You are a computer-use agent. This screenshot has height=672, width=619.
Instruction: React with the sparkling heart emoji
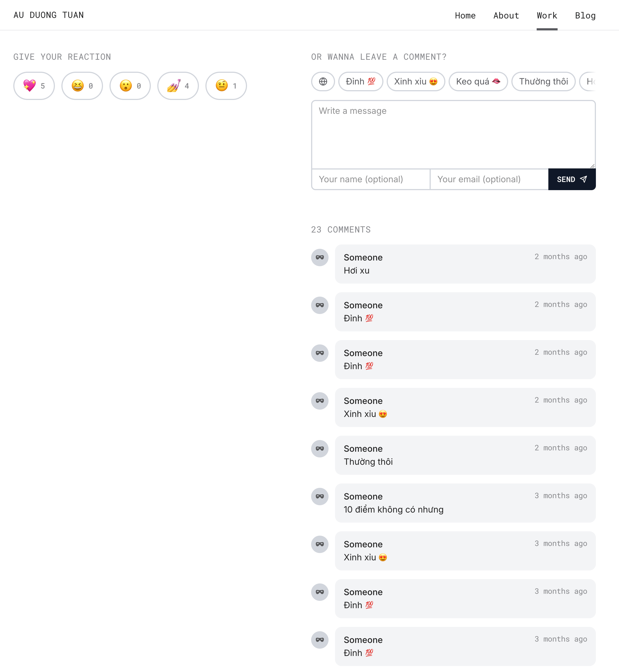(x=34, y=86)
